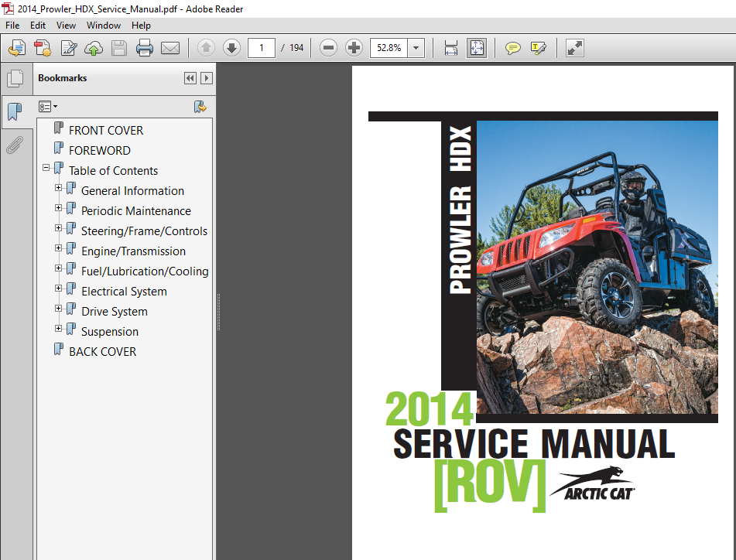This screenshot has width=736, height=560.
Task: Open the bookmarks Options menu
Action: 48,107
